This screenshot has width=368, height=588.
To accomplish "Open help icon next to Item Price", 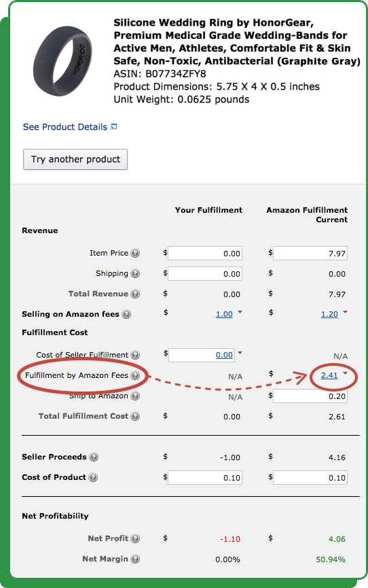I will [135, 253].
